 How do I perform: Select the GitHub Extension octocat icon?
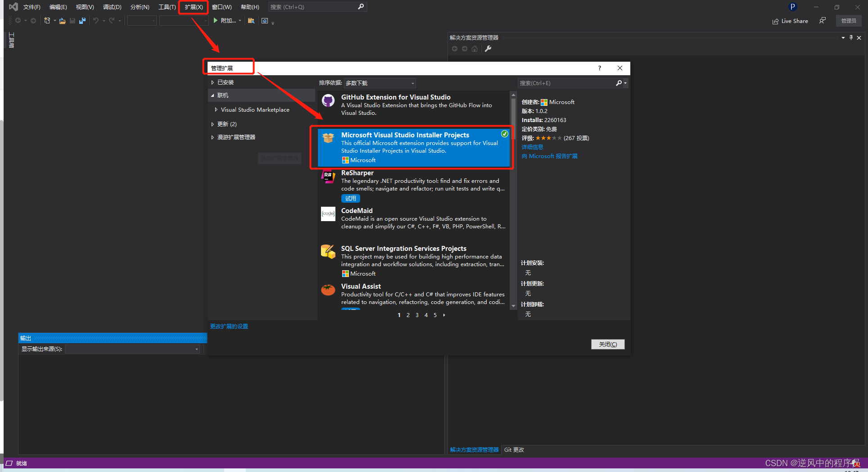coord(328,100)
